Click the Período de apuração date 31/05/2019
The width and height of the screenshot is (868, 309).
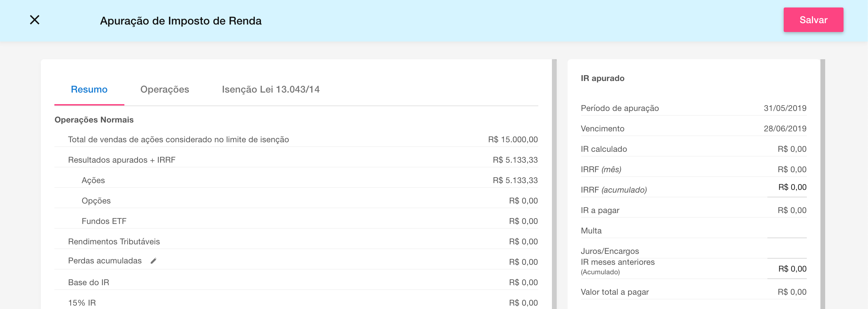(x=785, y=108)
